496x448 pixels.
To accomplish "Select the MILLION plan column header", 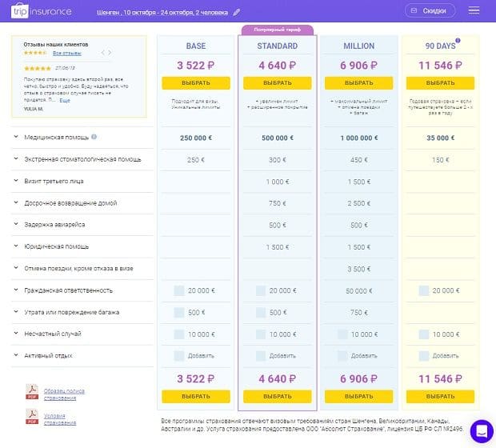I will [x=358, y=46].
